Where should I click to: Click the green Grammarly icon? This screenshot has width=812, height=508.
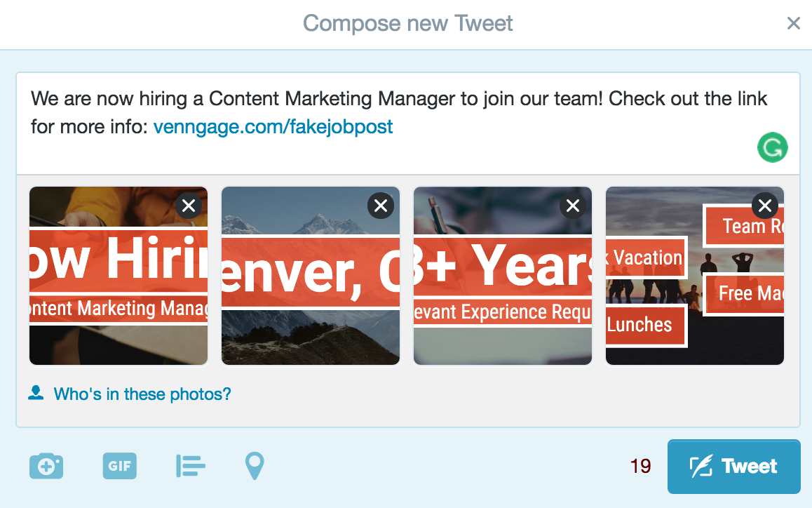pyautogui.click(x=772, y=148)
